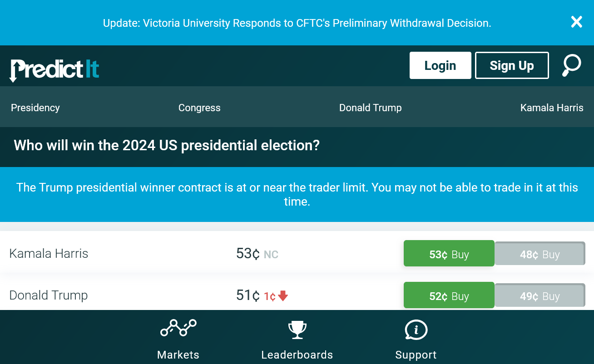Open Markets via the graph icon
Viewport: 594px width, 364px height.
click(x=178, y=328)
